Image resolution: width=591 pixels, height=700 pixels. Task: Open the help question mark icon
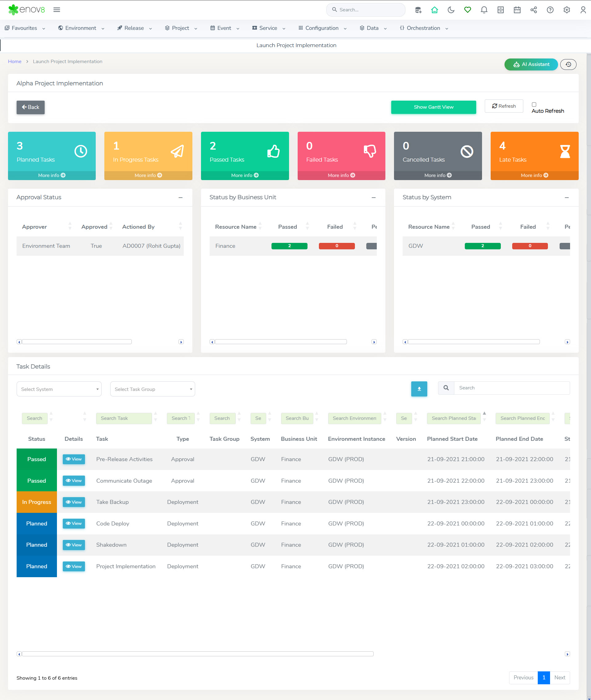pos(550,10)
